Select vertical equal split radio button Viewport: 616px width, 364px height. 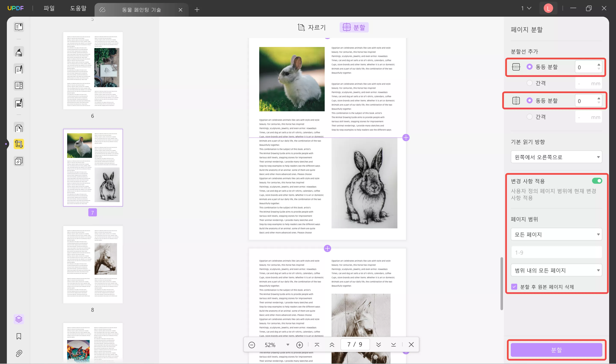(530, 101)
